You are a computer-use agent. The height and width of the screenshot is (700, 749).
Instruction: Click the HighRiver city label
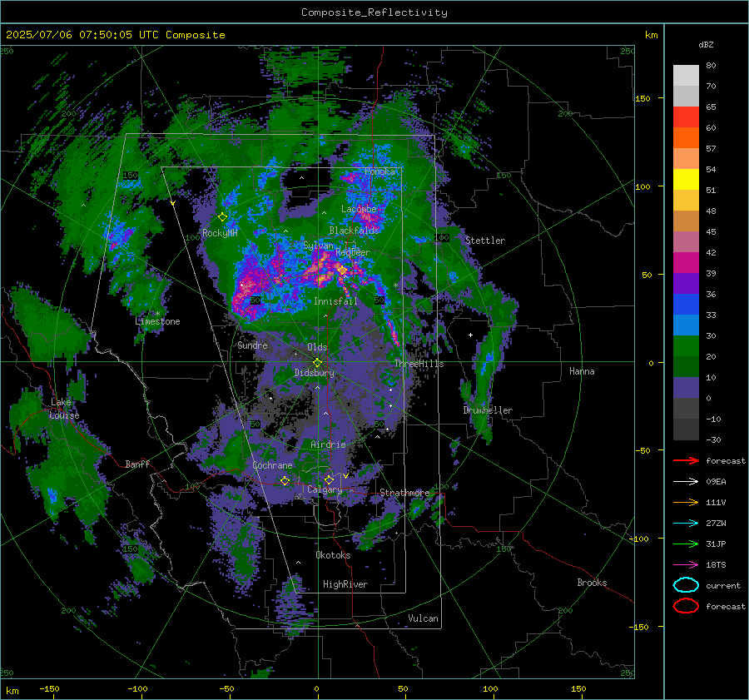coord(345,584)
